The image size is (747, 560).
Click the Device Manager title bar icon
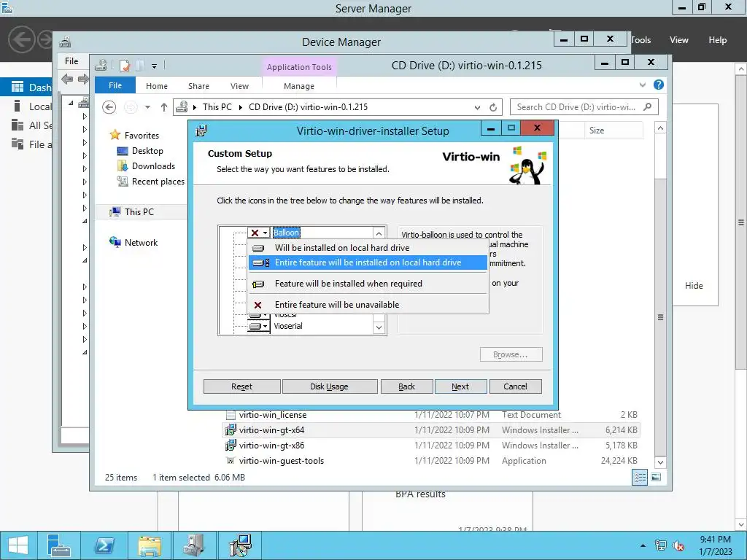pyautogui.click(x=65, y=42)
